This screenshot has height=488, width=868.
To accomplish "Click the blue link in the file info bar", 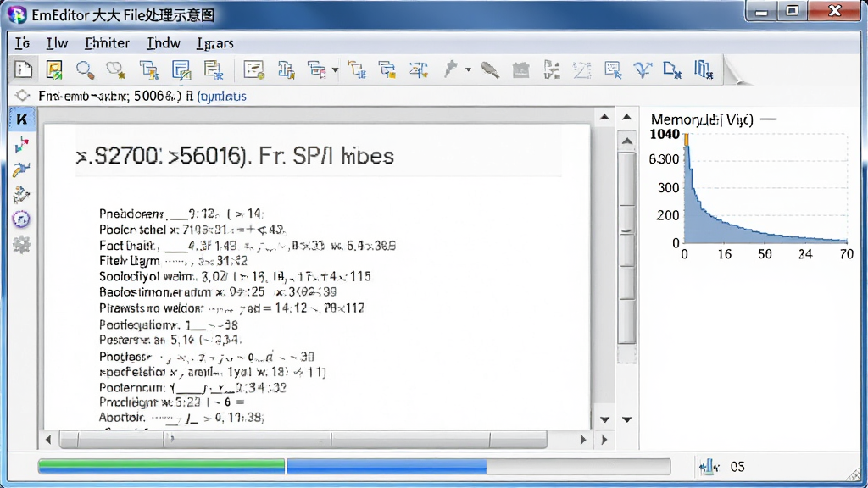I will (222, 97).
